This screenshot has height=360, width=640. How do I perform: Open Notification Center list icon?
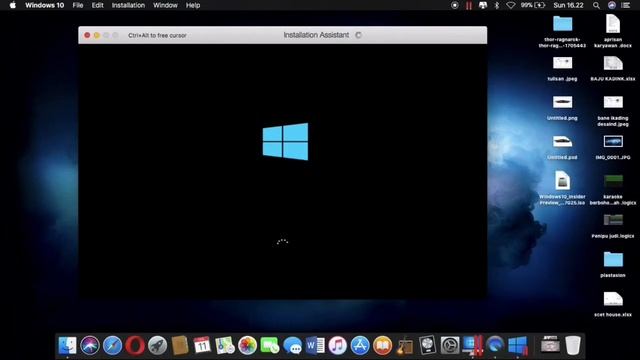[626, 5]
